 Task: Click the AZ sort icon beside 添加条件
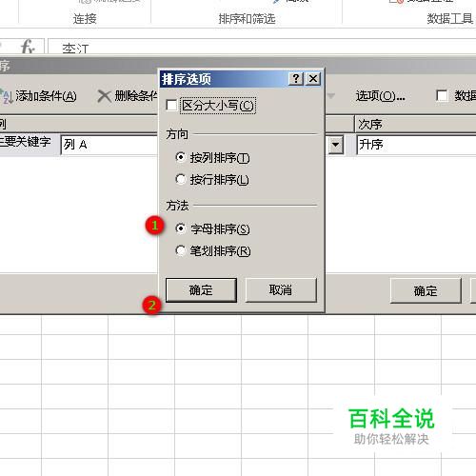7,96
